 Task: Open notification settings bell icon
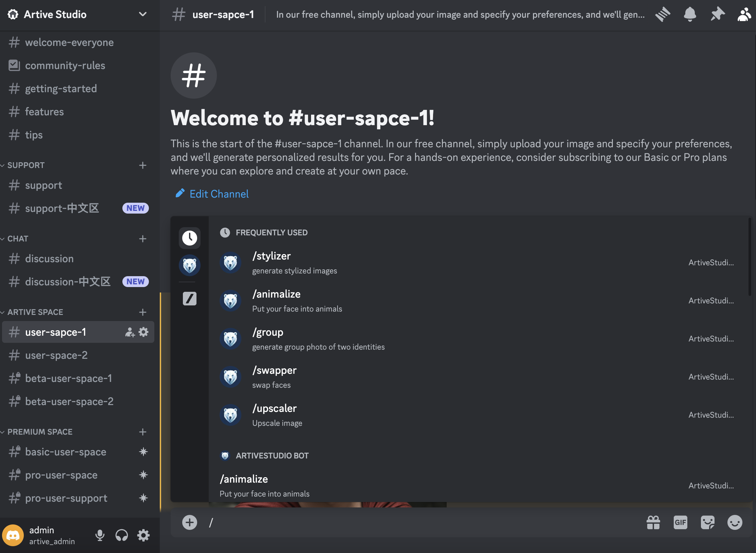[690, 15]
